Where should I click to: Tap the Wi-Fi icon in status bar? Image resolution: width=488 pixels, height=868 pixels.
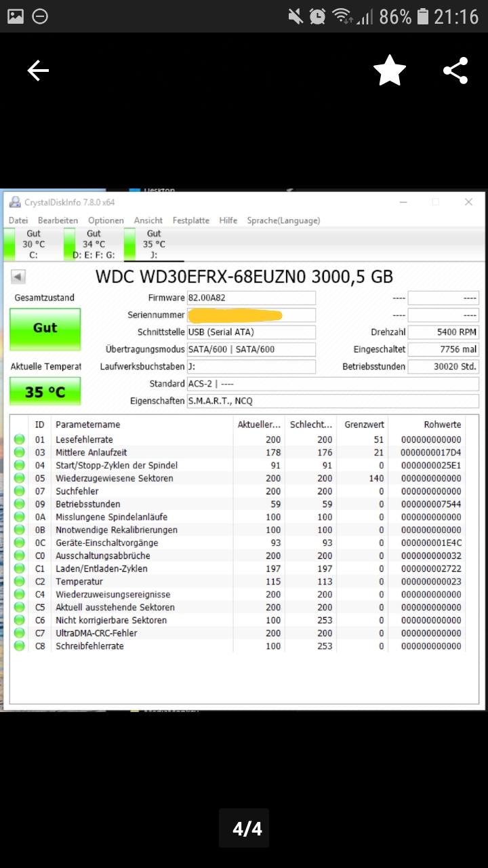point(343,16)
